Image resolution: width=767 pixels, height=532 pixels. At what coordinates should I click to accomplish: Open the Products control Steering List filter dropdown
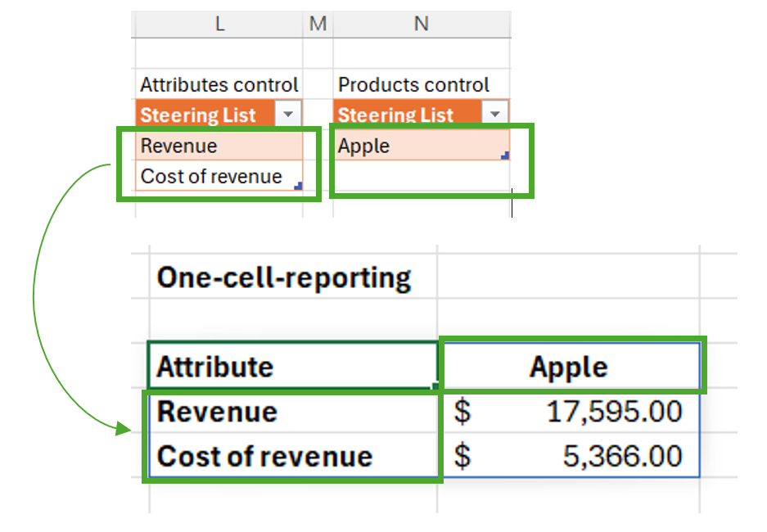pyautogui.click(x=494, y=115)
